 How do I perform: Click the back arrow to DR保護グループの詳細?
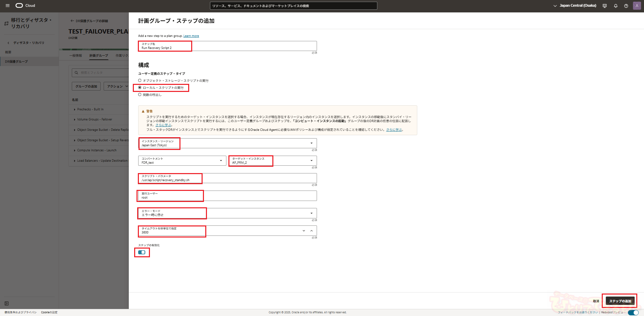(72, 21)
